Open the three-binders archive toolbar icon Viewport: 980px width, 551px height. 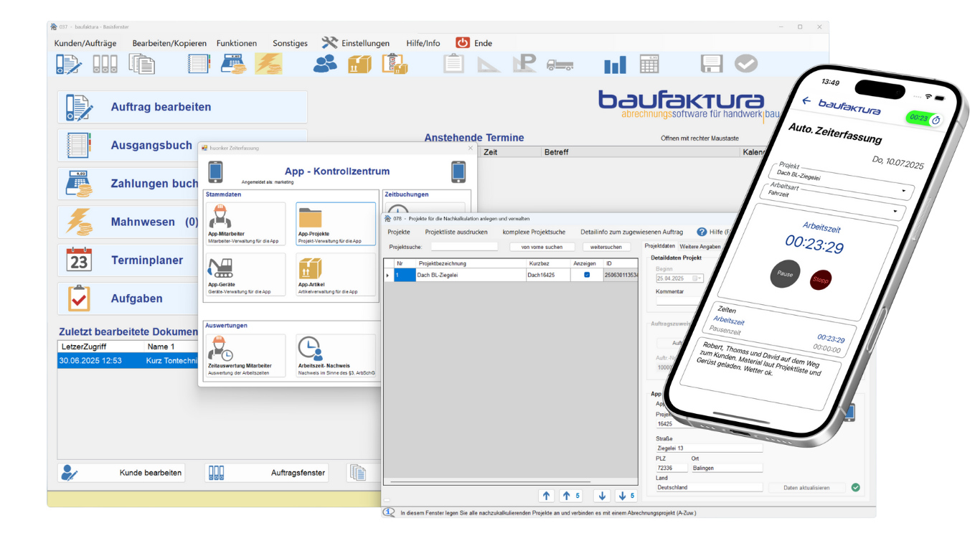pos(105,64)
